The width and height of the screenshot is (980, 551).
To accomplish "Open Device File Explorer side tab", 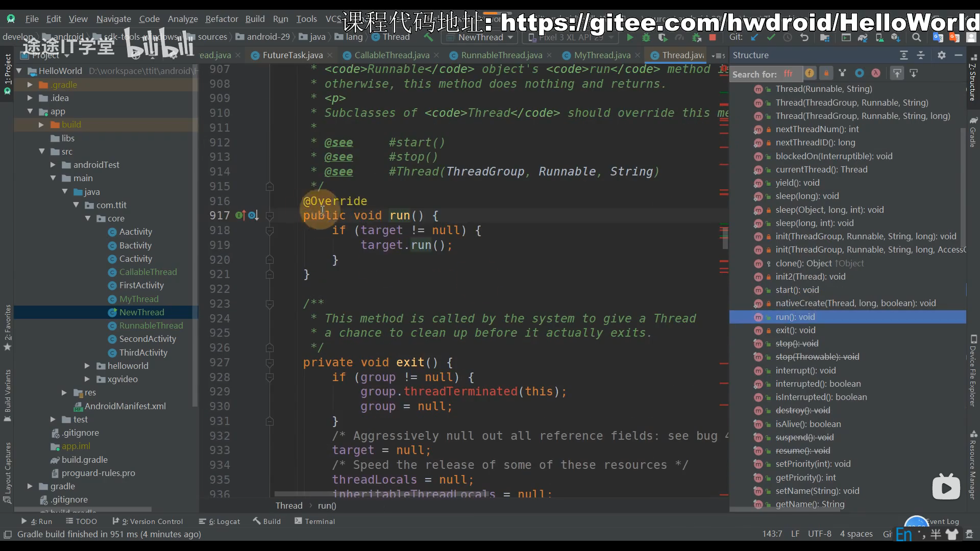I will pyautogui.click(x=973, y=371).
